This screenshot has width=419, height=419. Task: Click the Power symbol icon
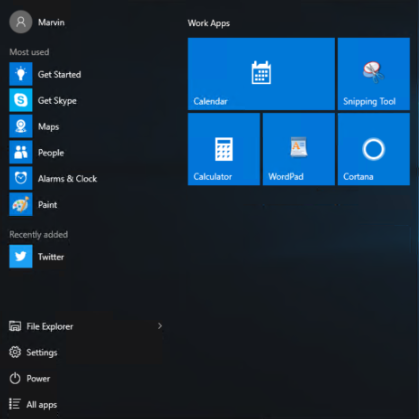15,378
